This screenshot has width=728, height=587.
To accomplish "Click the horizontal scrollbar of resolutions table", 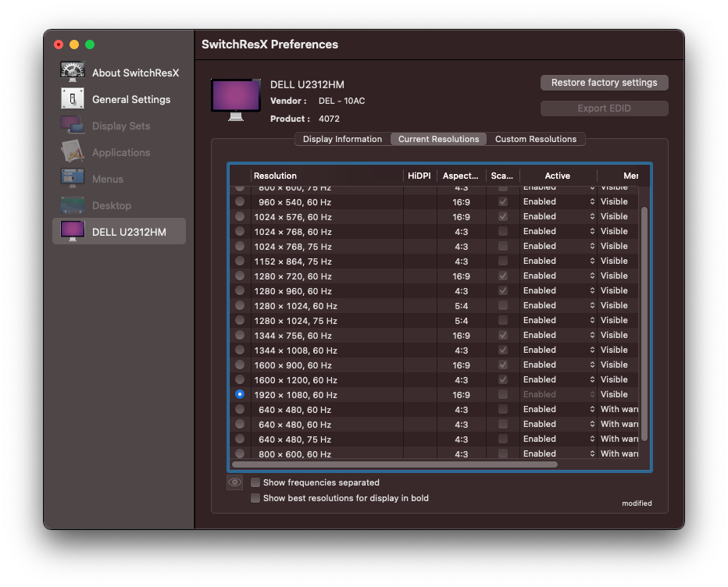I will tap(395, 464).
